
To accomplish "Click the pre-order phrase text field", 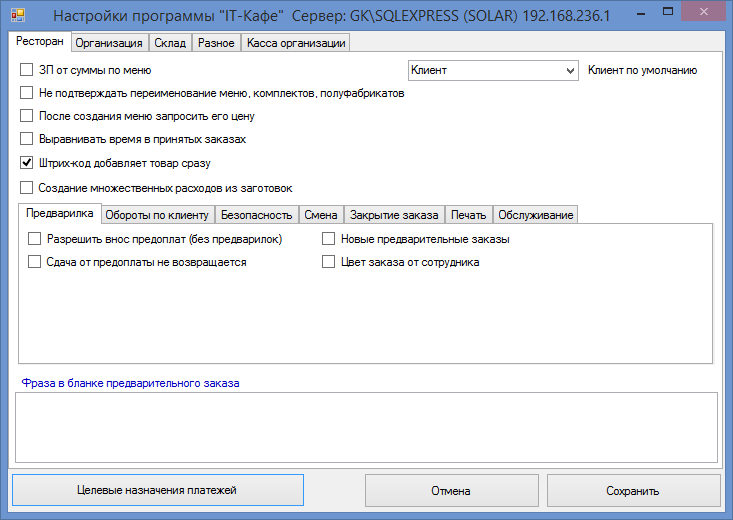I will click(x=365, y=427).
